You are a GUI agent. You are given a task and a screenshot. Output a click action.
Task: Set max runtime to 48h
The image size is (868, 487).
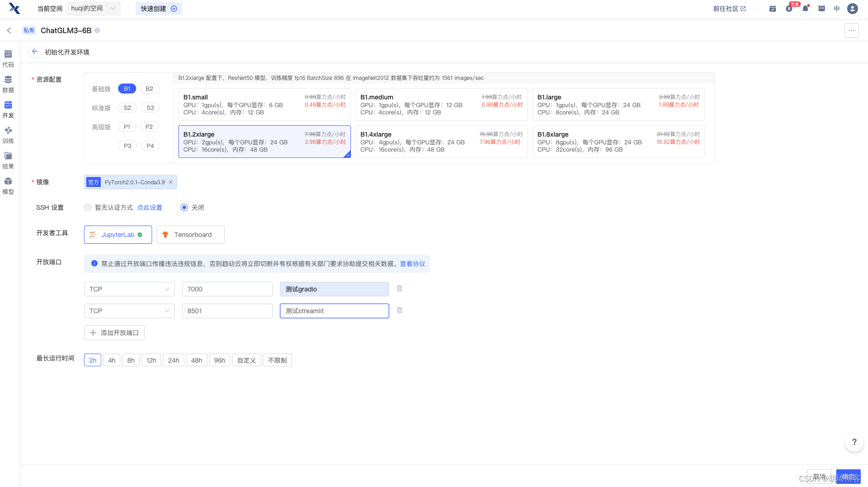(197, 360)
